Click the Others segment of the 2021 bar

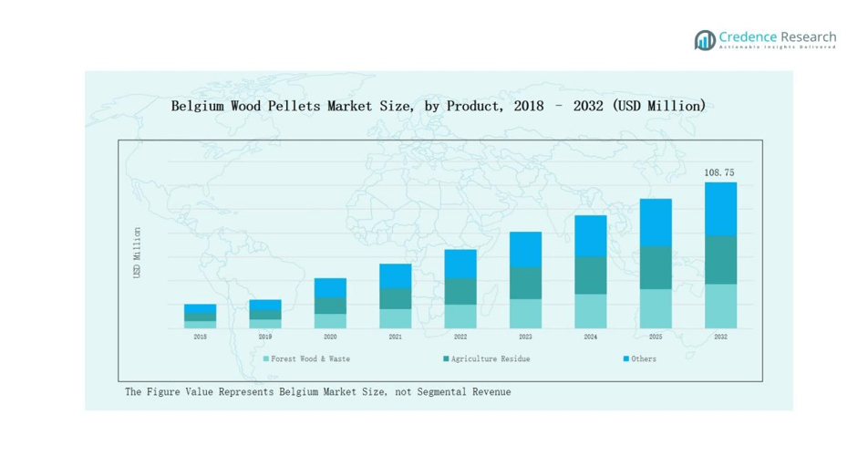(x=396, y=275)
